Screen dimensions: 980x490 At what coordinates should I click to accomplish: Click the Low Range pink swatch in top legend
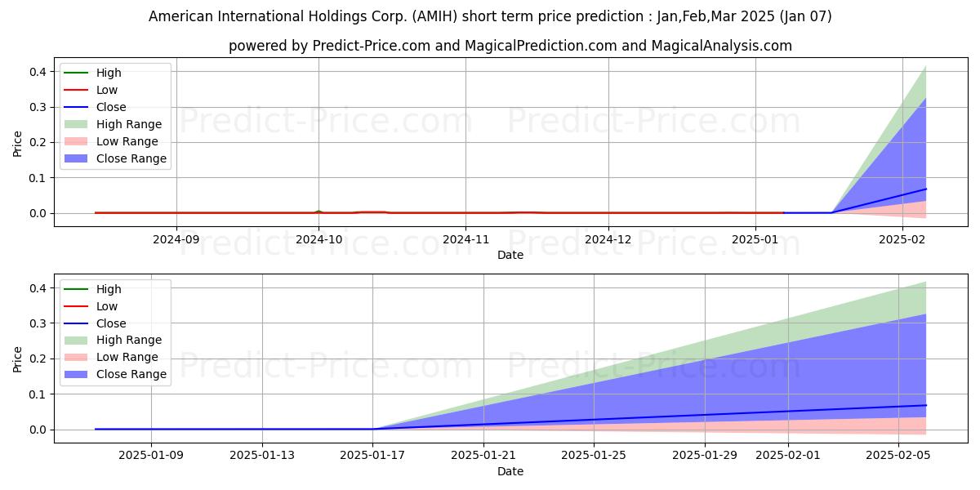coord(78,141)
